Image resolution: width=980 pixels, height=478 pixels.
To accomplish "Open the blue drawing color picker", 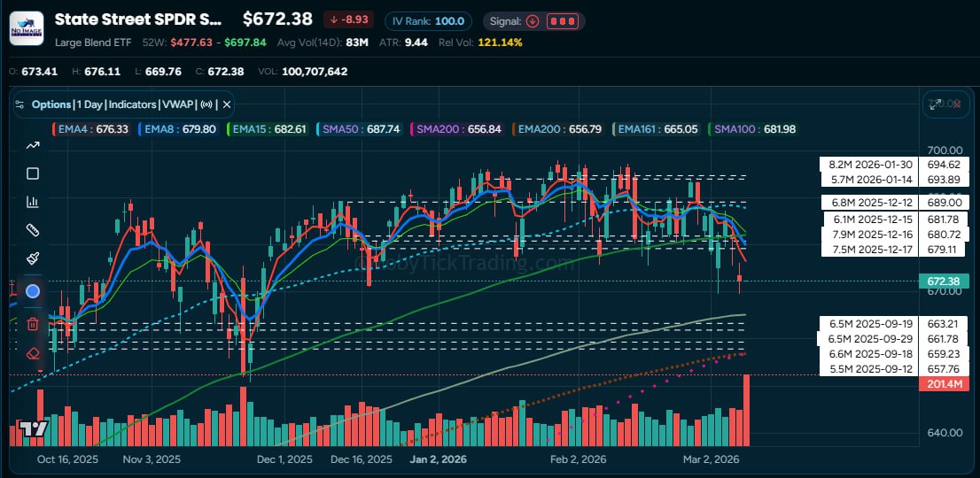I will tap(33, 291).
